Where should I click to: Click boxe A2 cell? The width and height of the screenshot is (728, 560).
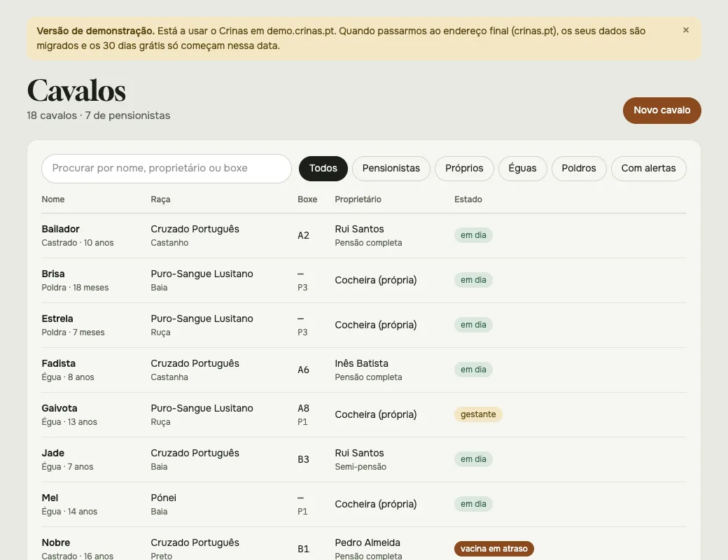coord(303,235)
